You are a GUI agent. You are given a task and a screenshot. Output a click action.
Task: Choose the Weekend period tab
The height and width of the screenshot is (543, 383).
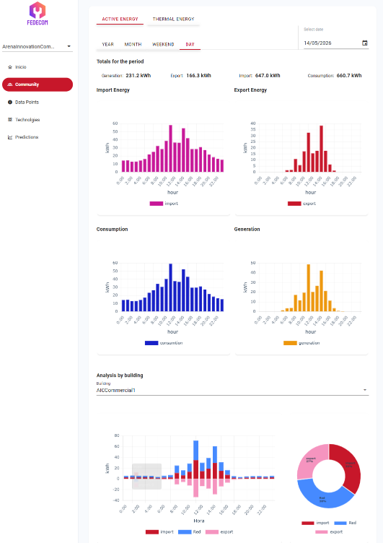tap(163, 44)
